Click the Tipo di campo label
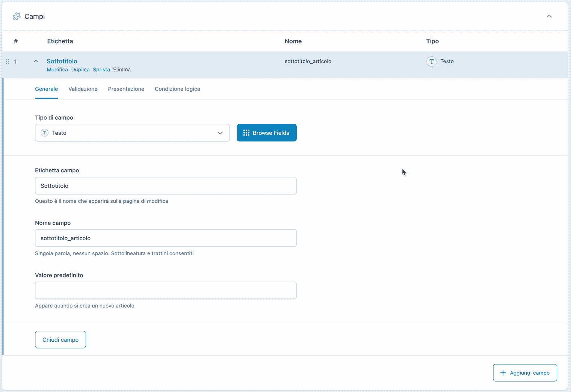 pyautogui.click(x=54, y=118)
